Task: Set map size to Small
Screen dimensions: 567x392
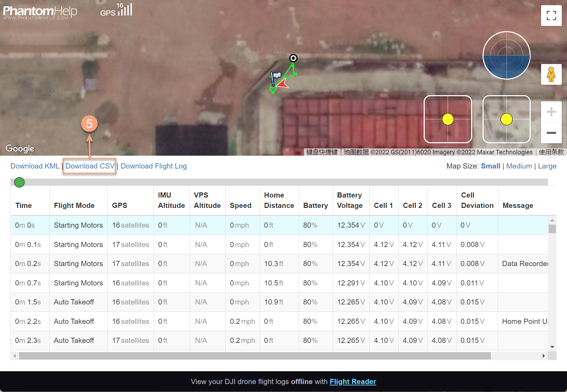Action: (x=490, y=166)
